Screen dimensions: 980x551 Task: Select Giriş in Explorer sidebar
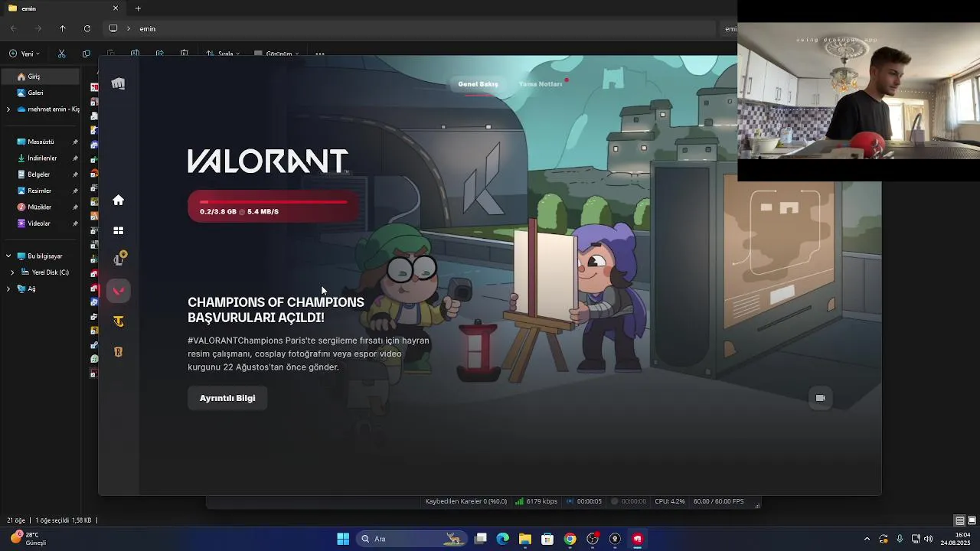40,77
